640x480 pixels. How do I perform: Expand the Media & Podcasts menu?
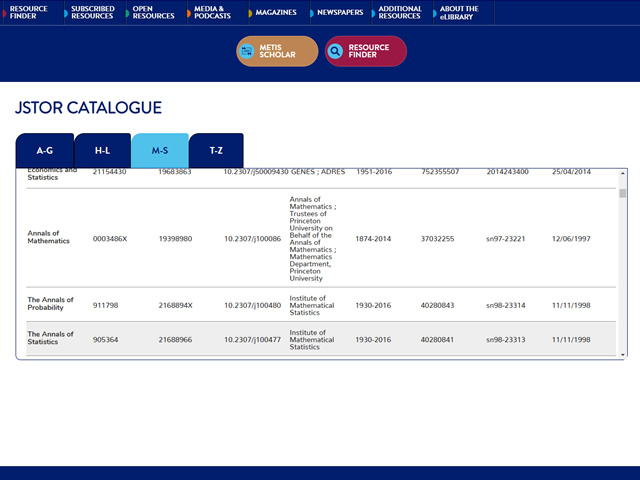coord(214,13)
